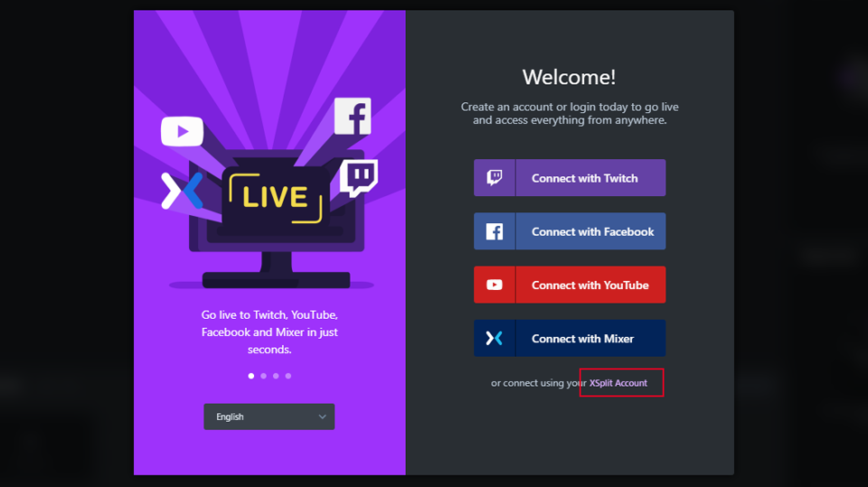868x487 pixels.
Task: Click the Welcome! heading text
Action: (x=569, y=77)
